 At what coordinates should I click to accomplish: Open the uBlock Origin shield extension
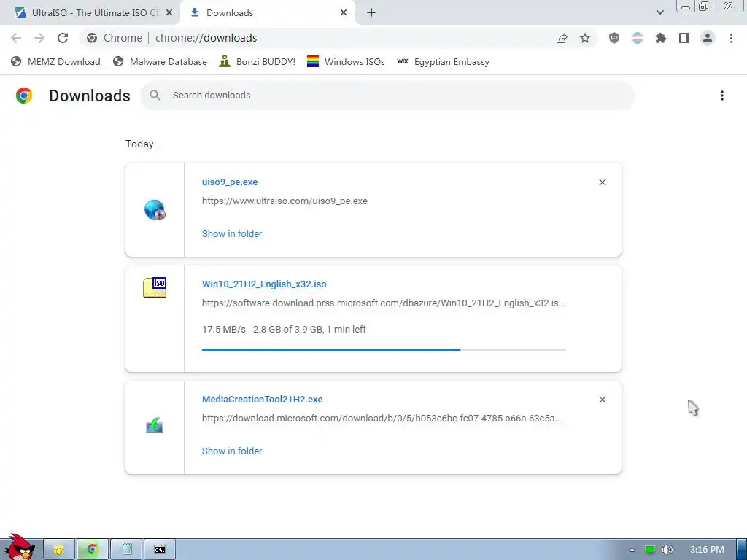point(614,38)
